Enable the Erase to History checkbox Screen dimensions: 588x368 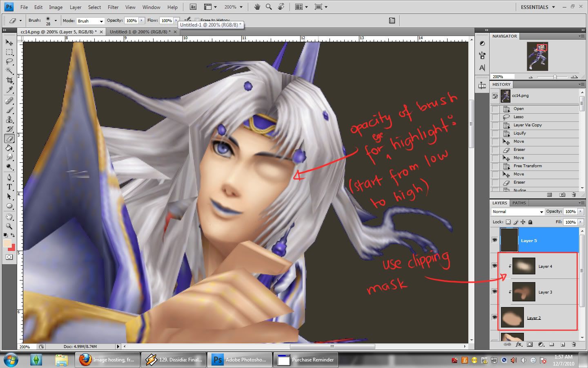tap(197, 20)
